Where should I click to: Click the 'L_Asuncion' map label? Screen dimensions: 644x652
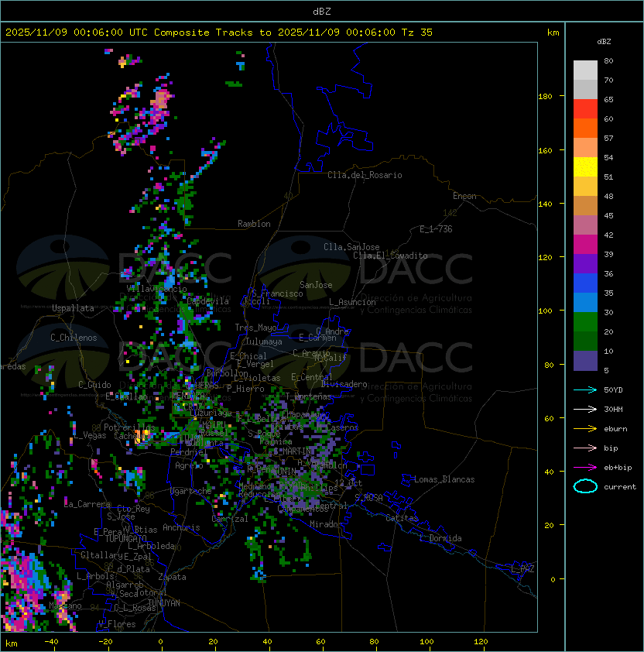pos(352,302)
